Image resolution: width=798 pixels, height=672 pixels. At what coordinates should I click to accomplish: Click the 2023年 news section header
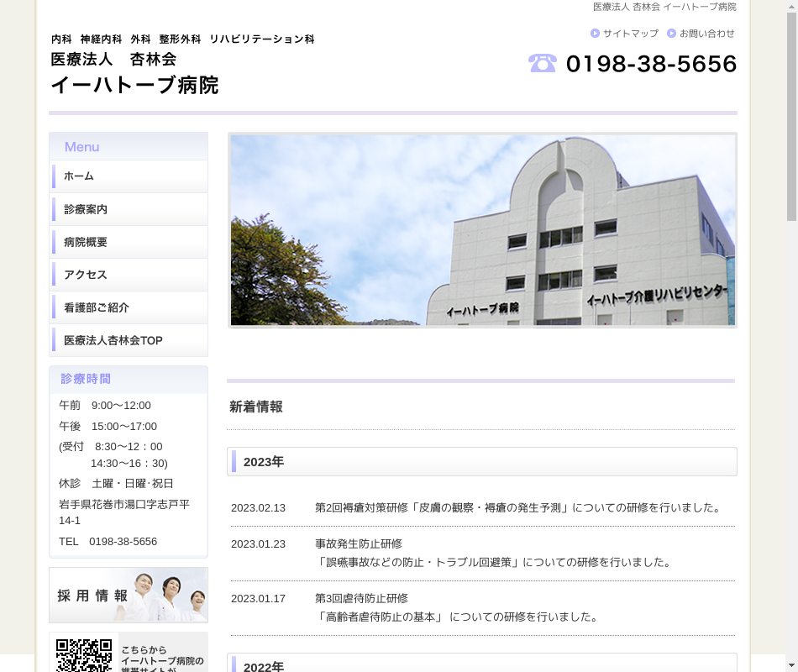tap(482, 461)
